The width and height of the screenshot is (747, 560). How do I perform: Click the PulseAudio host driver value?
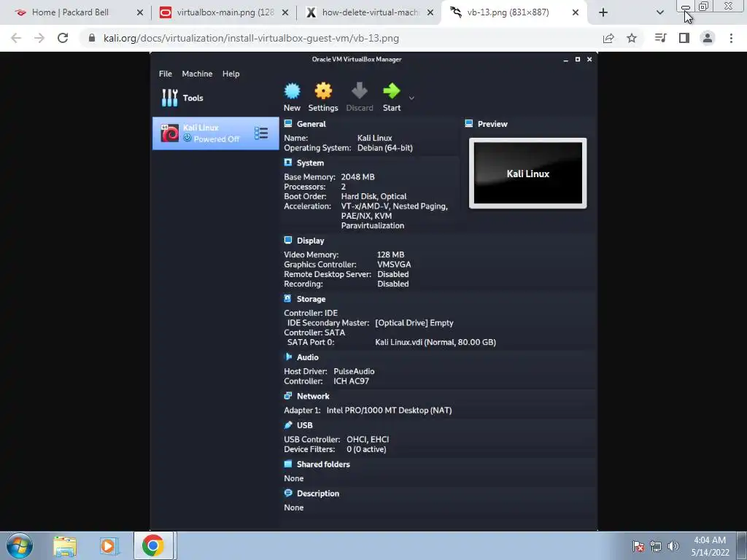click(x=354, y=371)
